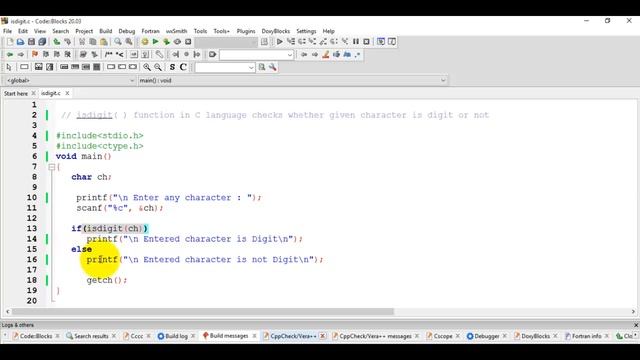Screen dimensions: 640x360
Task: Open the Settings menu
Action: pyautogui.click(x=306, y=31)
